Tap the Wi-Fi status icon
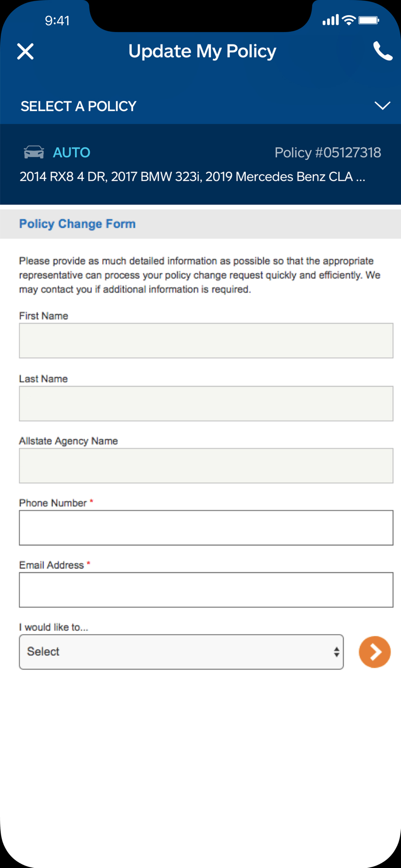The width and height of the screenshot is (401, 868). (x=348, y=20)
